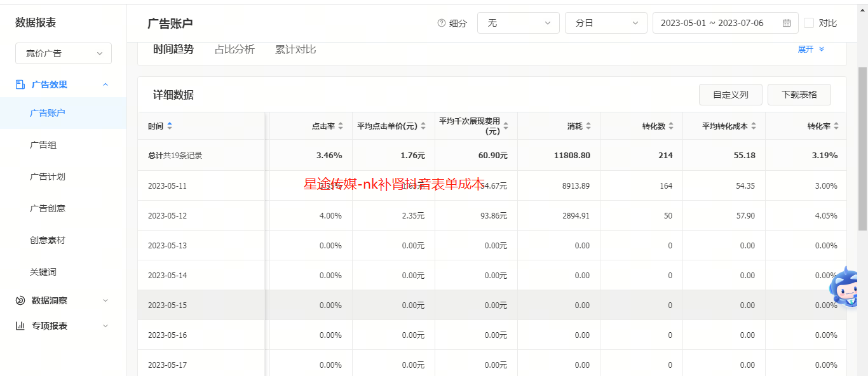Collapse the 广告效果 section chevron
This screenshot has width=868, height=376.
tap(105, 84)
